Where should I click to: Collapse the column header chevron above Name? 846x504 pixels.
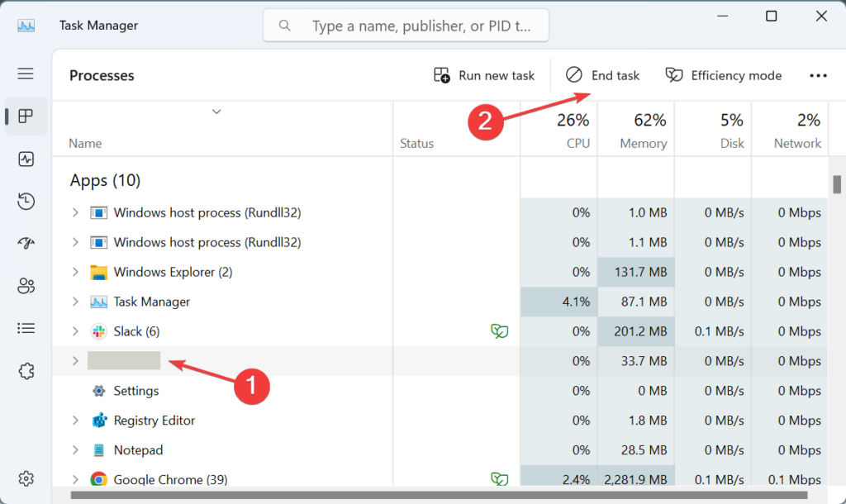click(x=216, y=112)
